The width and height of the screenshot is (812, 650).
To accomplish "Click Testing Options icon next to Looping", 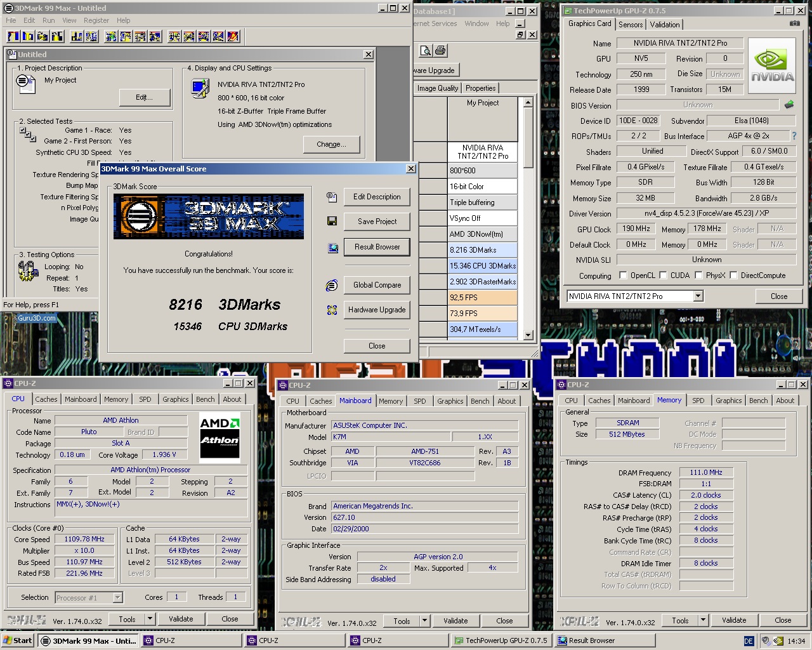I will tap(29, 271).
